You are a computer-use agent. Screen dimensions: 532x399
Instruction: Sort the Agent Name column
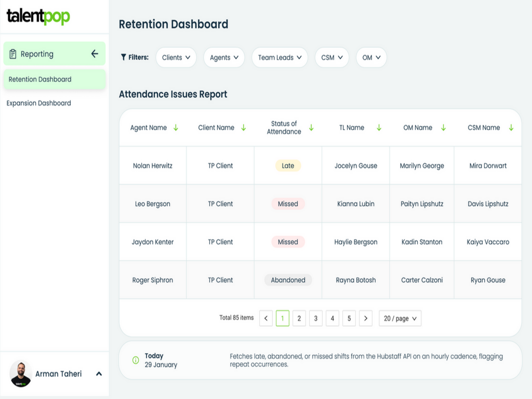tap(177, 127)
